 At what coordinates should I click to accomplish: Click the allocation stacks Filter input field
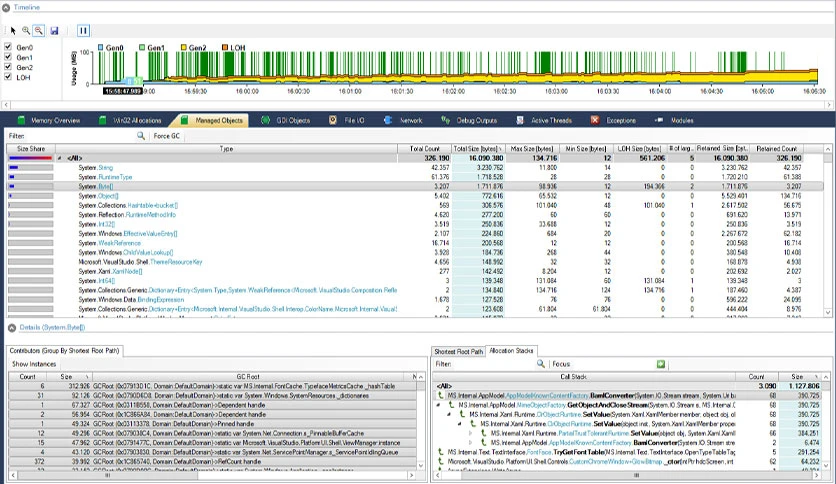(x=493, y=364)
